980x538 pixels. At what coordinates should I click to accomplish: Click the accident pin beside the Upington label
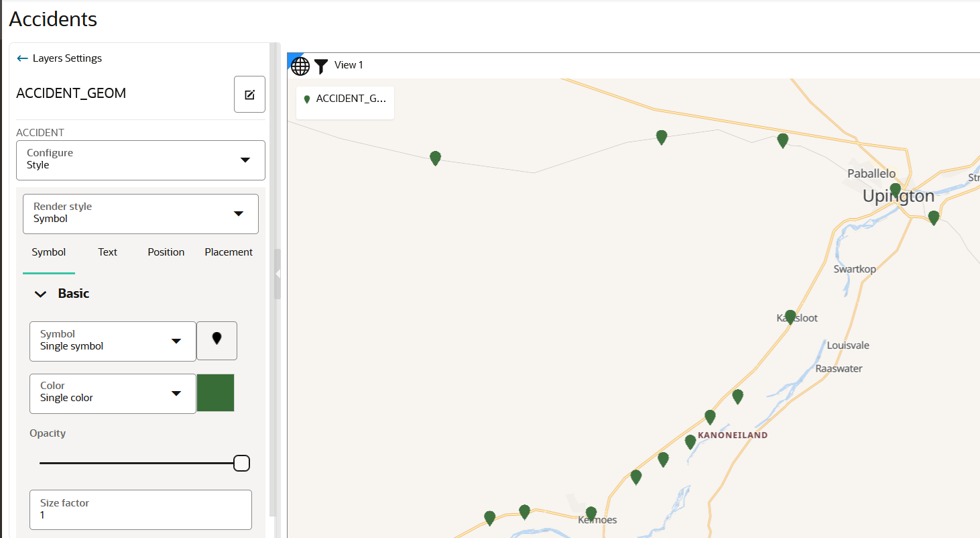895,190
